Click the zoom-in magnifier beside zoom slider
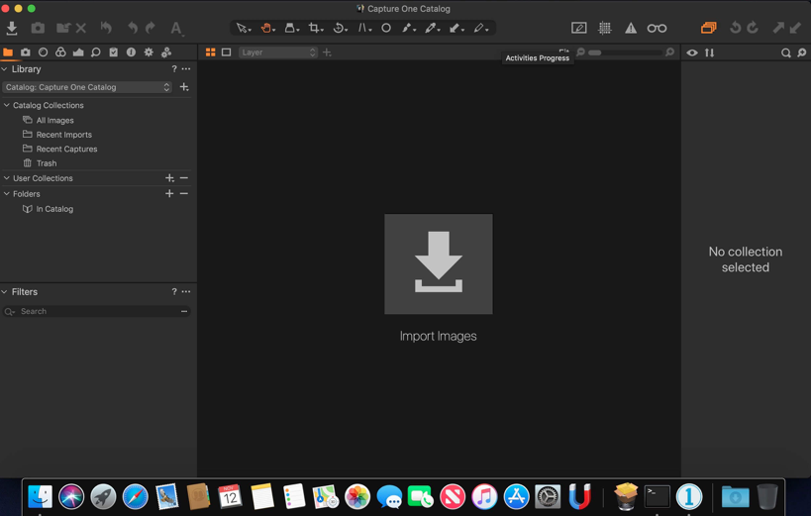Viewport: 812px width, 516px height. [x=669, y=52]
